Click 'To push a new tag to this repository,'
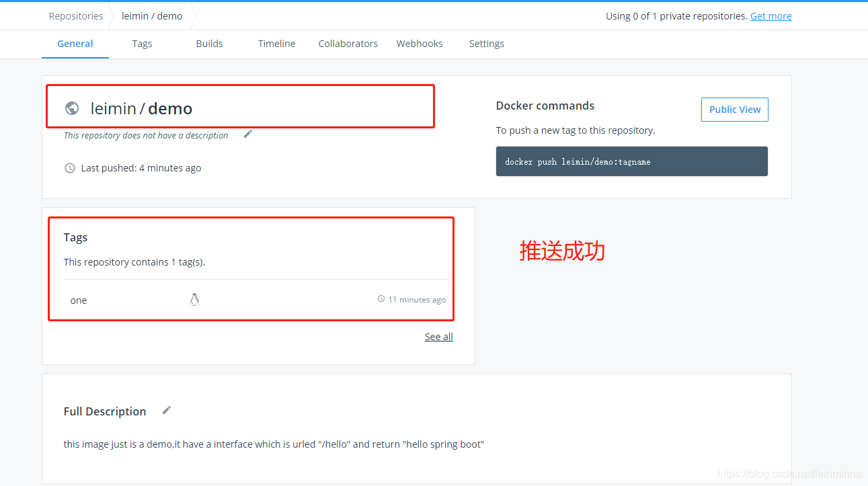Image resolution: width=868 pixels, height=486 pixels. tap(576, 130)
